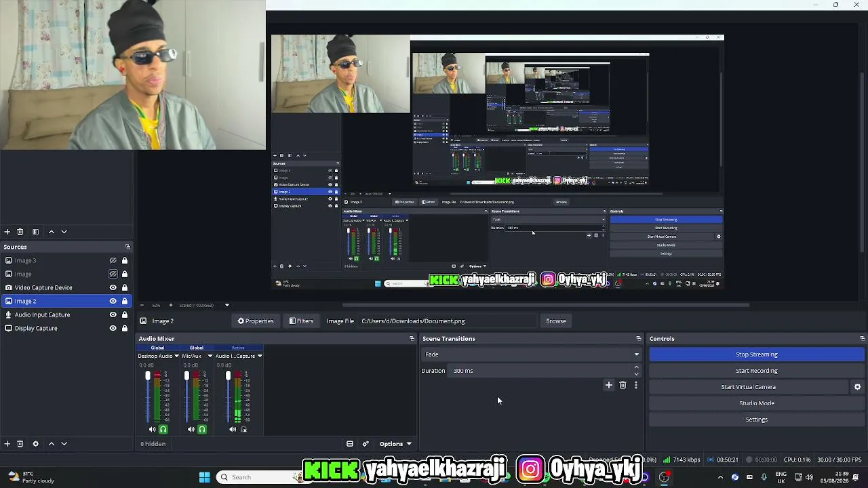
Task: Open the Fade transition dropdown
Action: (532, 354)
